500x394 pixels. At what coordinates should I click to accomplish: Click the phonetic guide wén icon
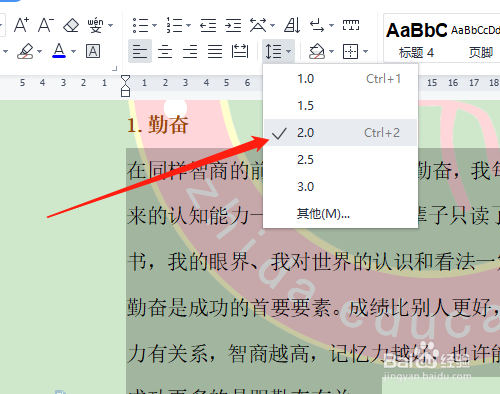point(96,25)
